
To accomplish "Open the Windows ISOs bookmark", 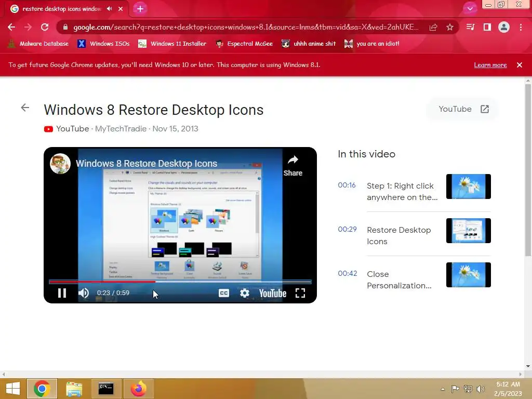I will (x=103, y=44).
